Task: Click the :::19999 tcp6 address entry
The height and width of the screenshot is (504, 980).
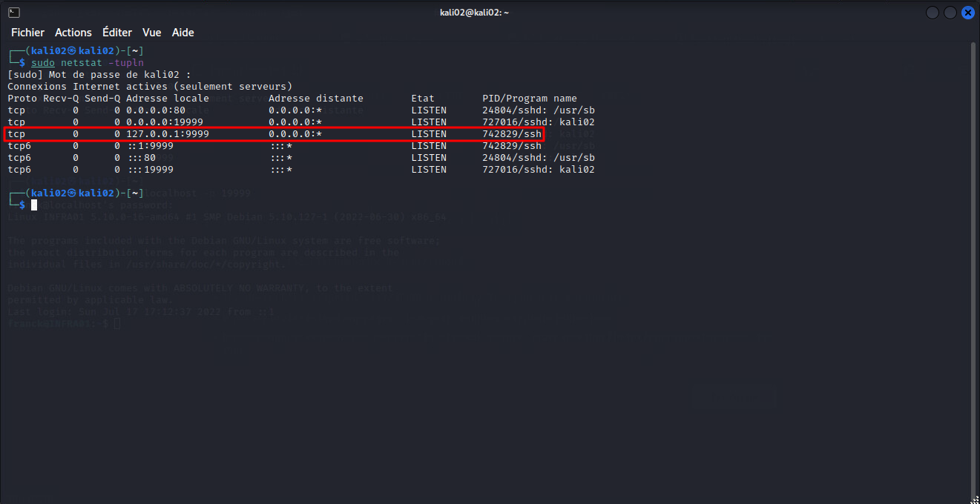Action: pyautogui.click(x=150, y=170)
